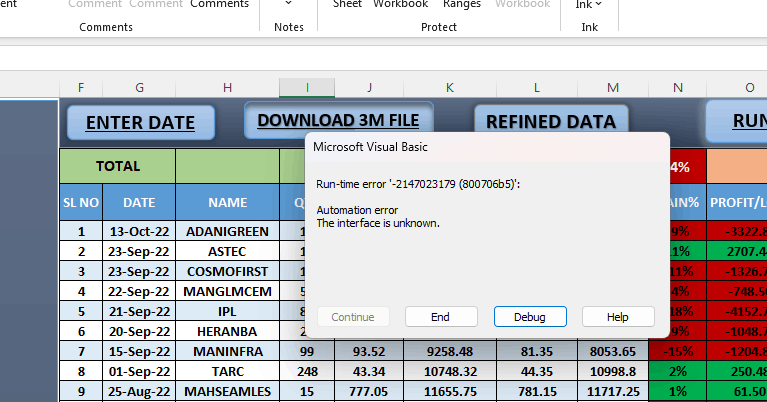767x402 pixels.
Task: Select the ADANIGREEN cell
Action: tap(227, 231)
